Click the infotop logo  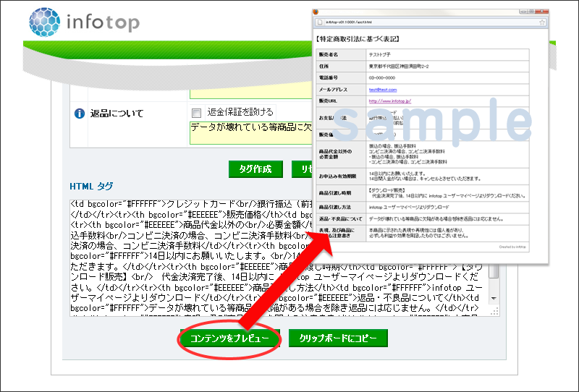click(x=84, y=22)
